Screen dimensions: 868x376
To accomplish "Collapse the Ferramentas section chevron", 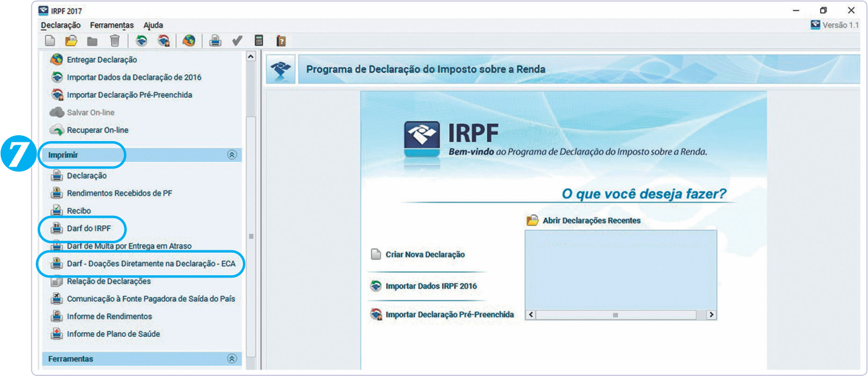I will click(x=232, y=359).
